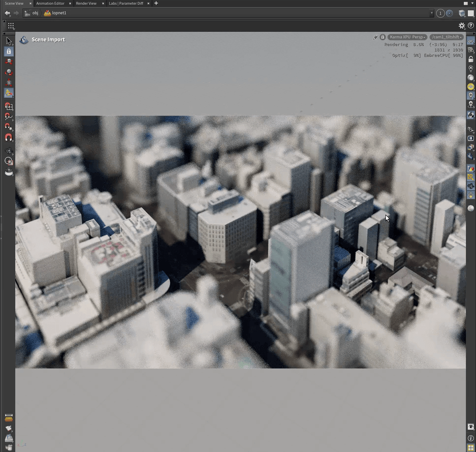Image resolution: width=476 pixels, height=452 pixels.
Task: Choose the Handle transform tool
Action: coord(9,92)
